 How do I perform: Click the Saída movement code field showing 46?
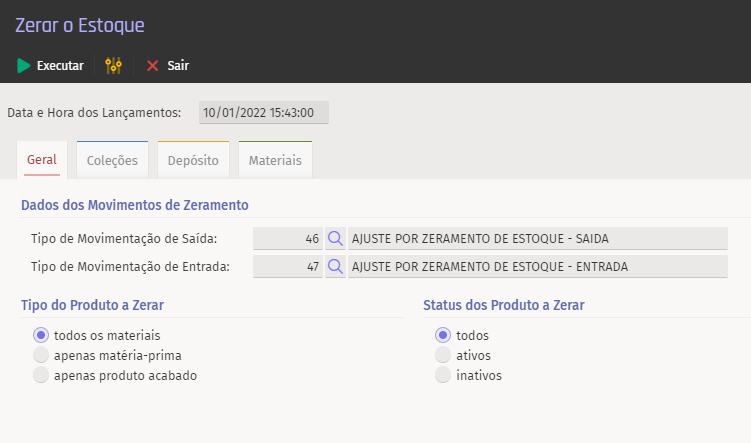pyautogui.click(x=288, y=239)
